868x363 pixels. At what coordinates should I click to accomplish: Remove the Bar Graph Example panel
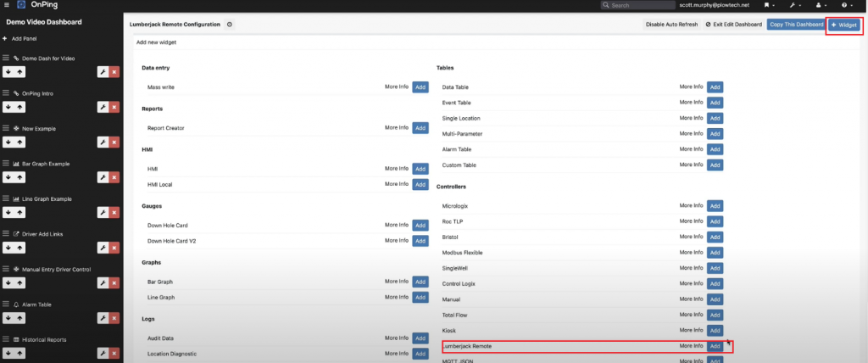[114, 177]
